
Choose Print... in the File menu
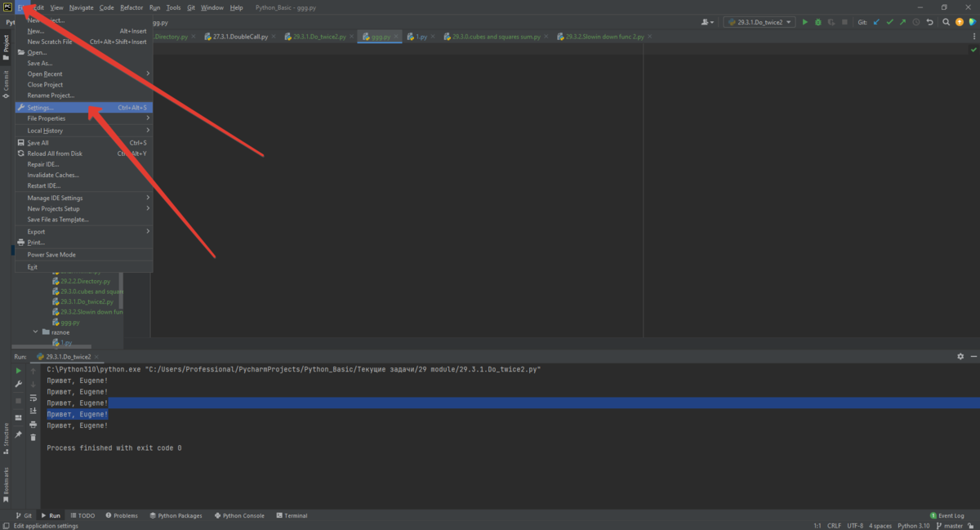83,243
